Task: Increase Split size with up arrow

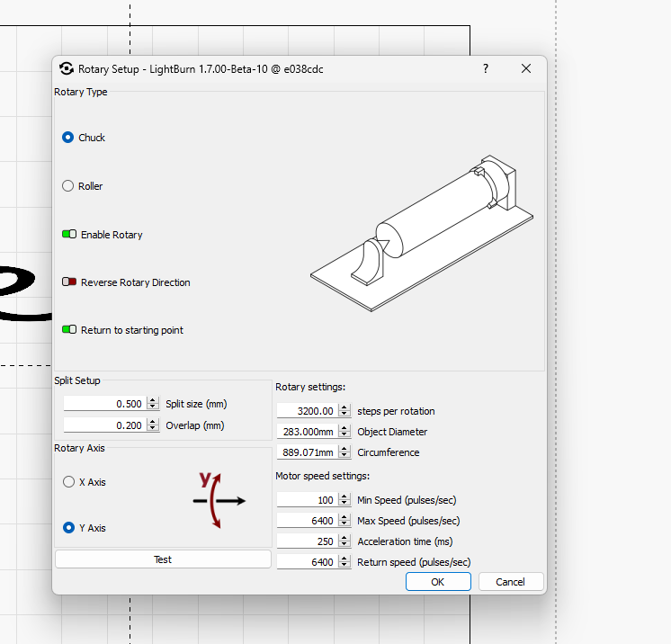Action: (153, 400)
